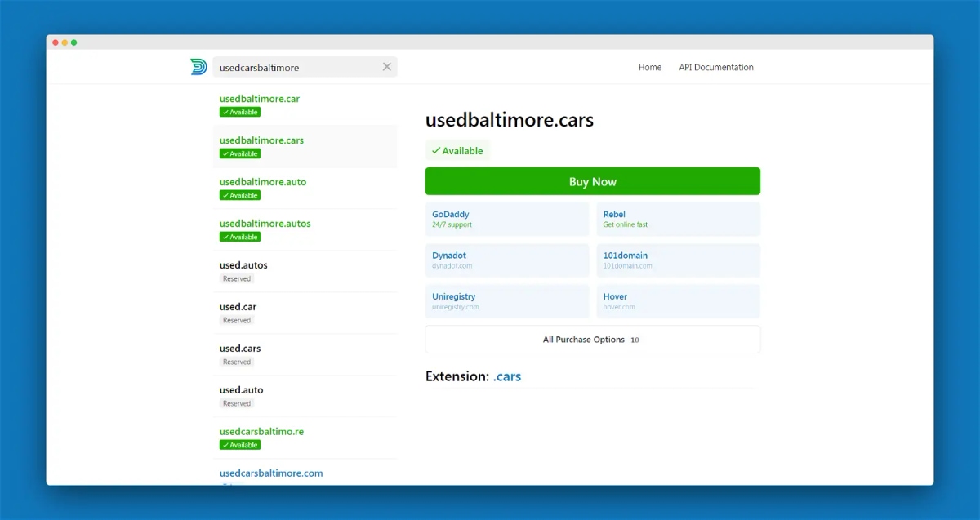980x520 pixels.
Task: Select usedbaltimore.car result
Action: click(x=305, y=105)
